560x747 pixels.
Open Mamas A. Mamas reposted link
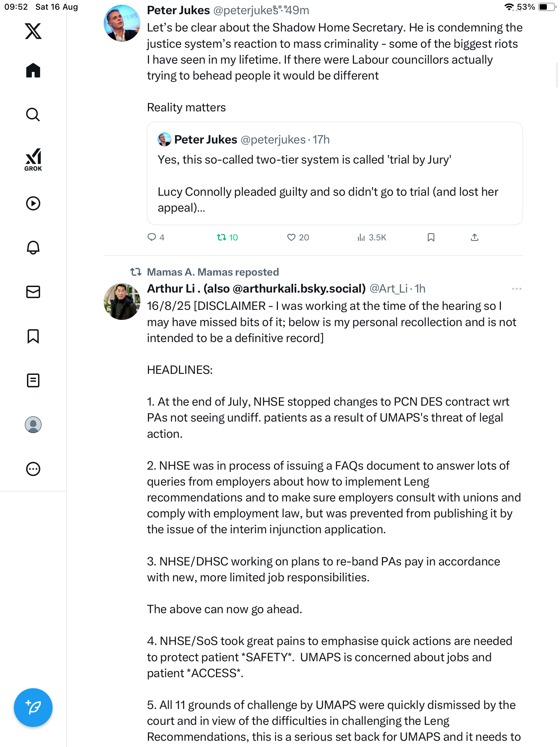coord(213,272)
